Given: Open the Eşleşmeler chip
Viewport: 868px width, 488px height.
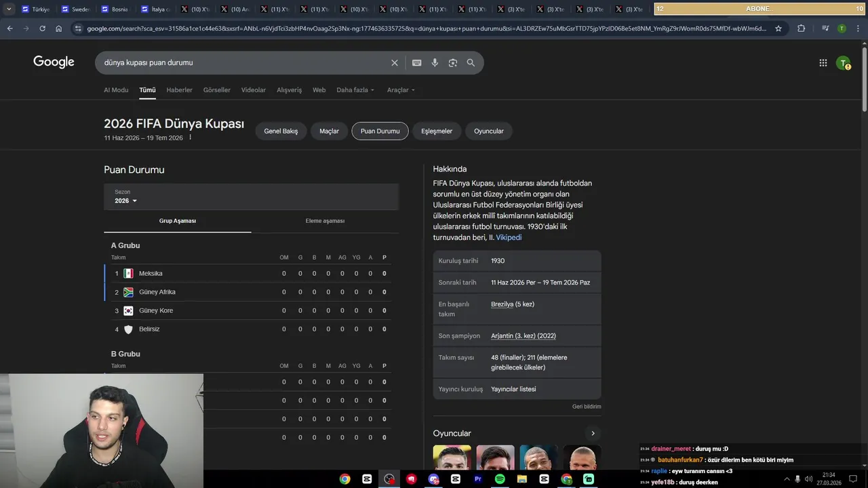Looking at the screenshot, I should (x=437, y=131).
